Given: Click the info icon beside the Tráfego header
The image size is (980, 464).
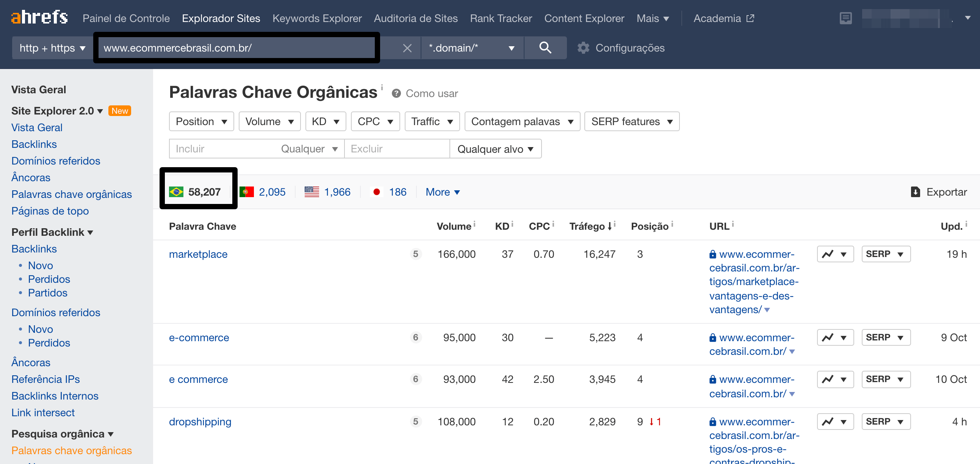Looking at the screenshot, I should [614, 224].
